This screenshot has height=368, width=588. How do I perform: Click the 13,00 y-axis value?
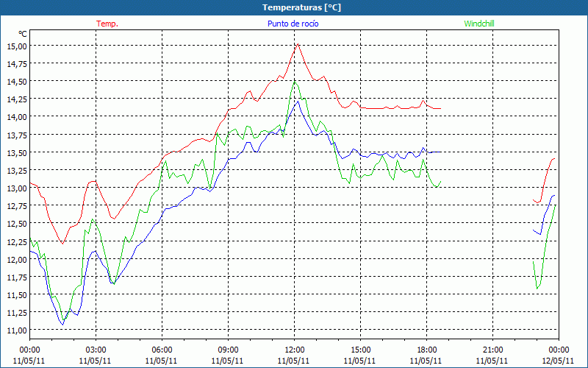(17, 188)
